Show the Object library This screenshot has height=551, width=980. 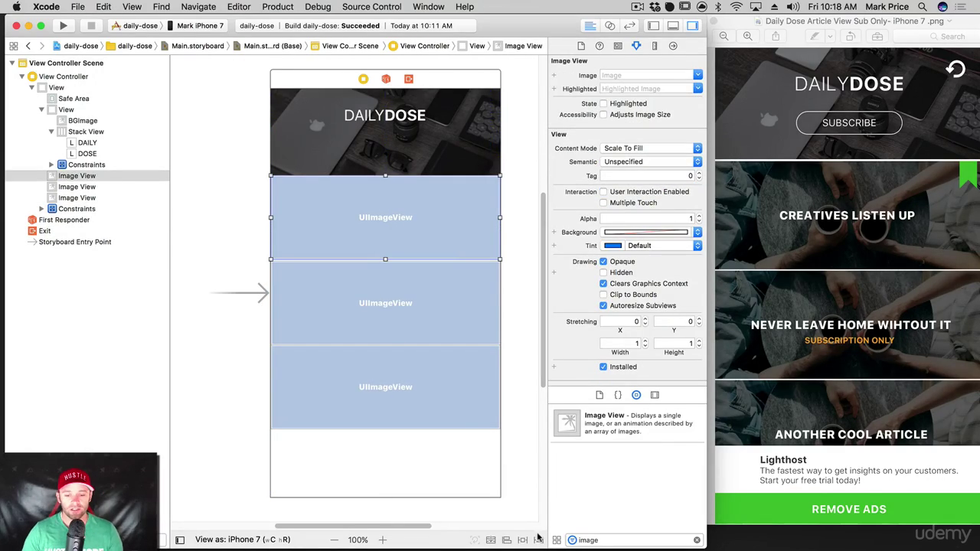click(636, 395)
